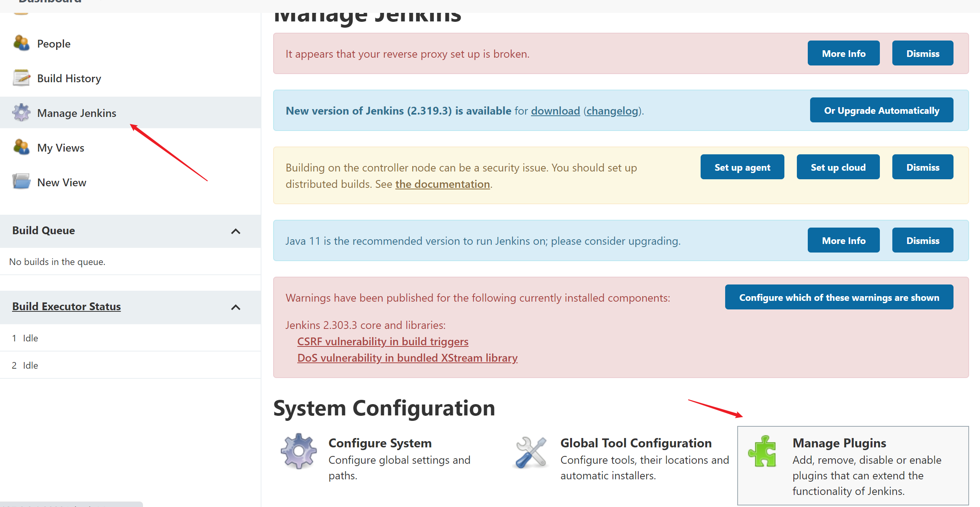The height and width of the screenshot is (507, 980).
Task: Click the green Manage Plugins puzzle icon
Action: coord(762,451)
